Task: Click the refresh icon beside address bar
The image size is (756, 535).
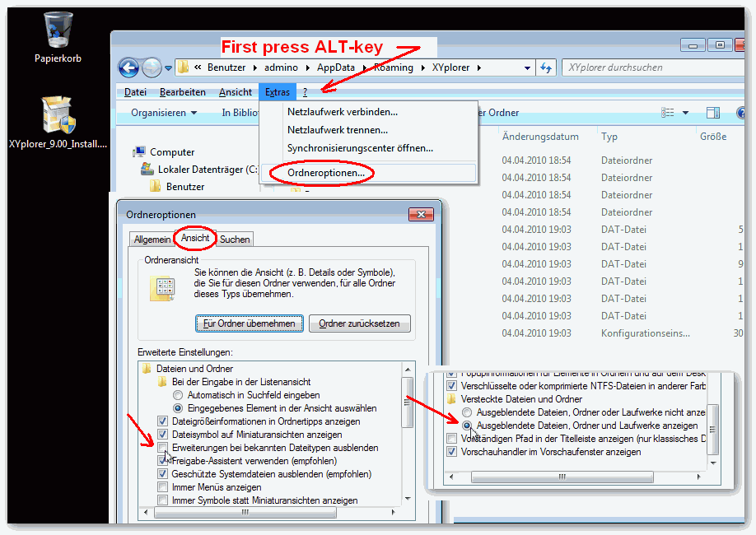Action: tap(548, 67)
